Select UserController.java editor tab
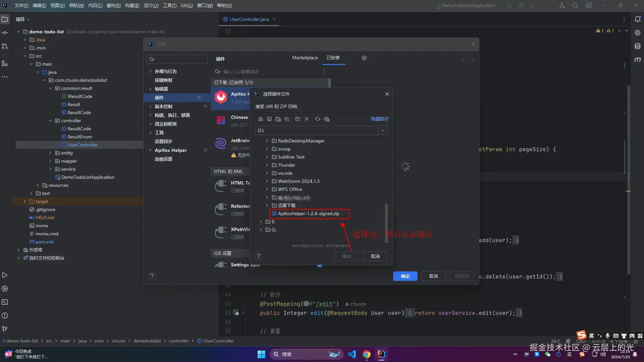 pyautogui.click(x=249, y=19)
